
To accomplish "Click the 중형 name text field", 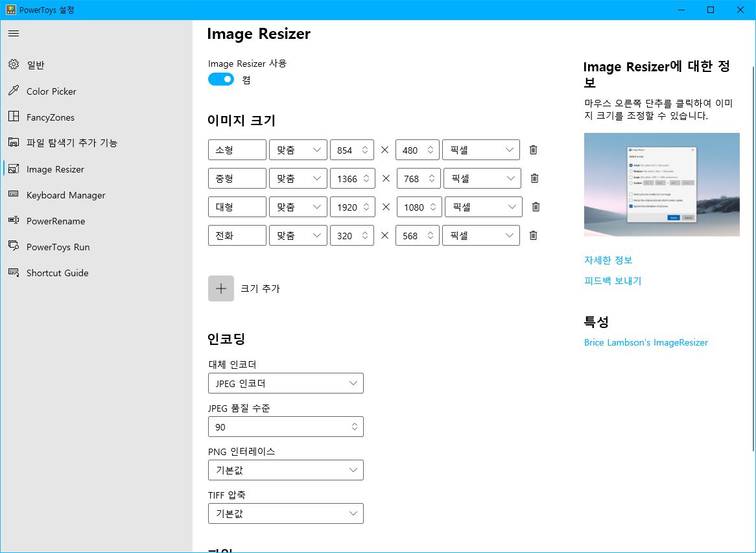I will 237,178.
